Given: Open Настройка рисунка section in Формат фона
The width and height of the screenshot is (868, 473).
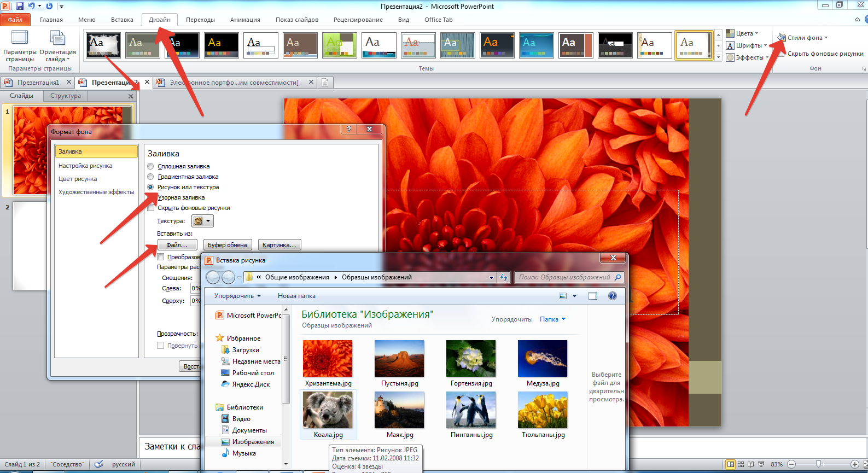Looking at the screenshot, I should tap(85, 166).
